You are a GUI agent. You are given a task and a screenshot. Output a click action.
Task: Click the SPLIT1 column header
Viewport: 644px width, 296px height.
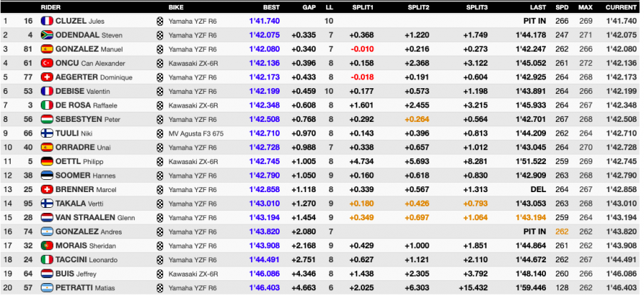click(363, 7)
